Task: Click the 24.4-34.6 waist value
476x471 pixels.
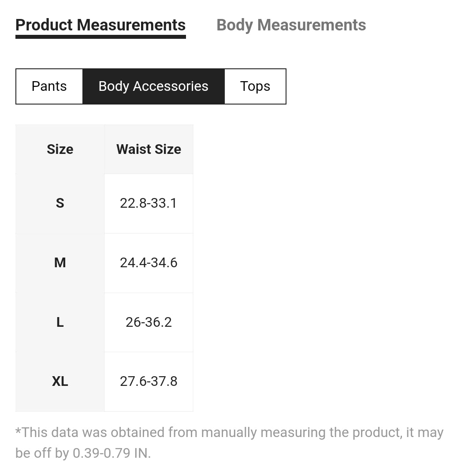Action: pos(149,263)
